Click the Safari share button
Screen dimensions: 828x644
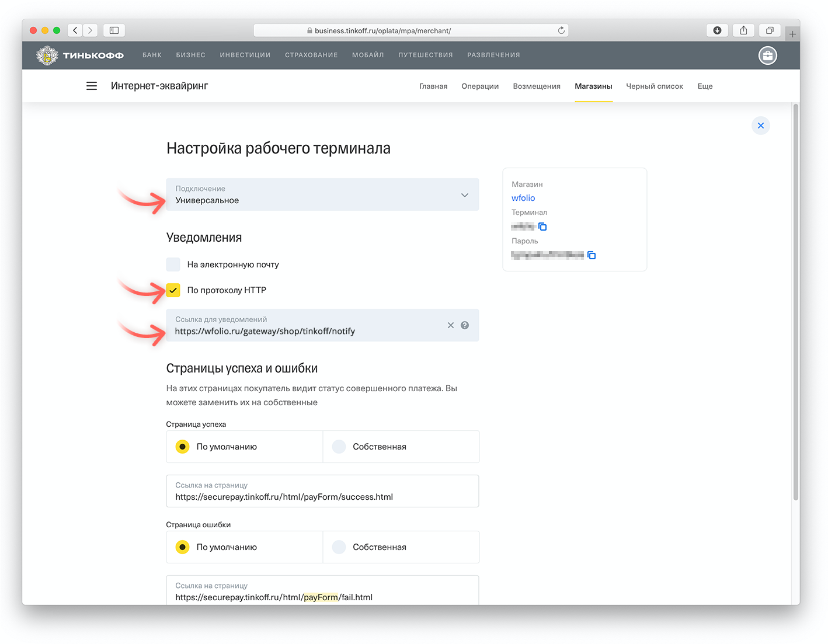coord(743,30)
